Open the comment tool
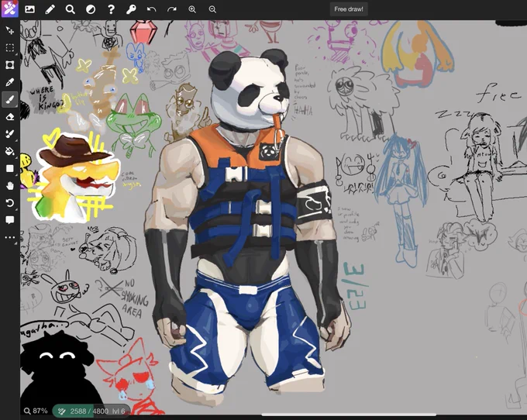Viewport: 527px width, 420px height. tap(10, 220)
